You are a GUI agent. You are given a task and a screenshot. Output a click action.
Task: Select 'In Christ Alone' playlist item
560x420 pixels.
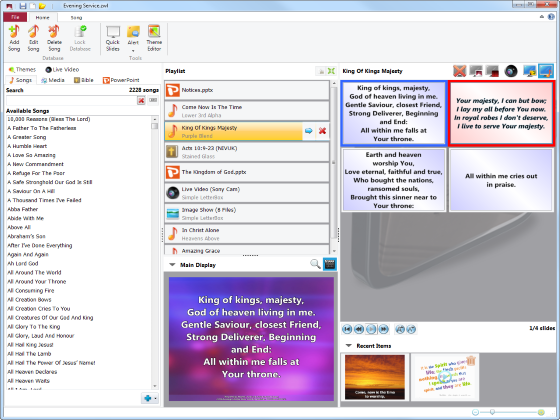[247, 234]
